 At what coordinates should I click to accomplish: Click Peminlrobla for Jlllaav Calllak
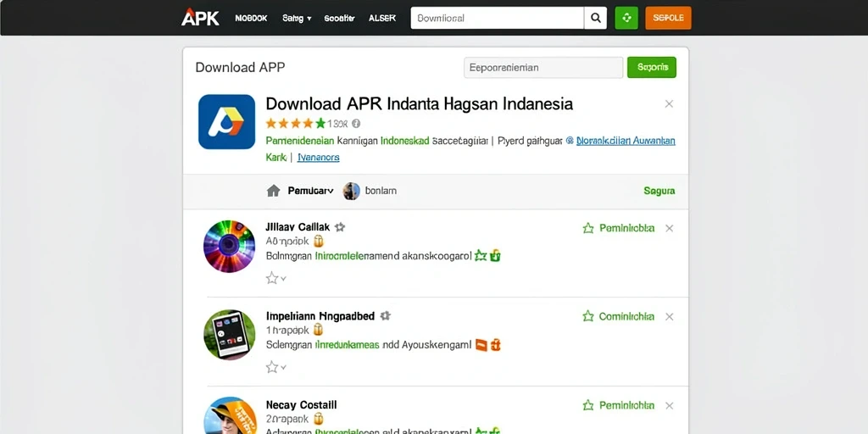point(618,228)
